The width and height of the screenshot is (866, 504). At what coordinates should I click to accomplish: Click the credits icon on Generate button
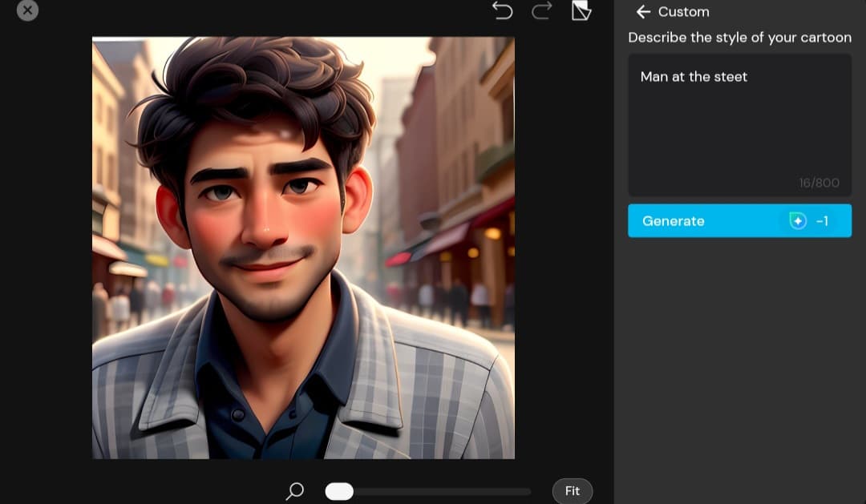798,221
